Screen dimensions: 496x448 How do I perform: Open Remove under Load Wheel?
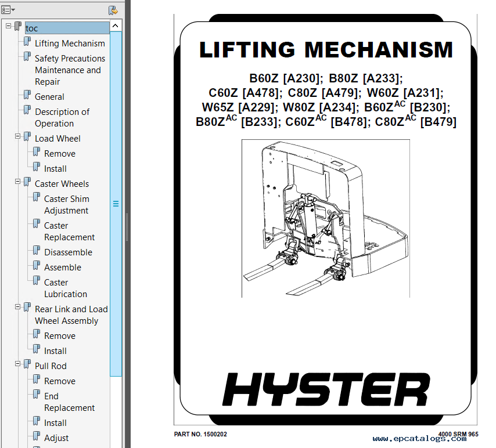tap(60, 154)
